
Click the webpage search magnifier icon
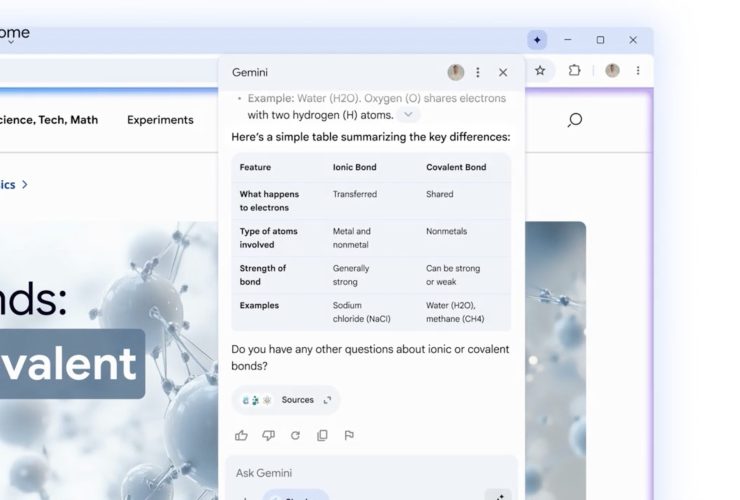click(x=575, y=120)
